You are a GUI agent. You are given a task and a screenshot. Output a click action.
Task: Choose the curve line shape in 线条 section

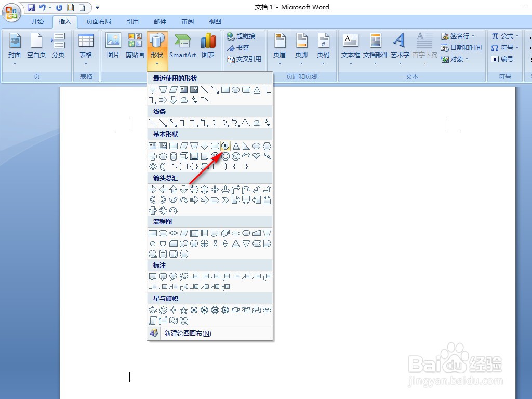pos(246,123)
